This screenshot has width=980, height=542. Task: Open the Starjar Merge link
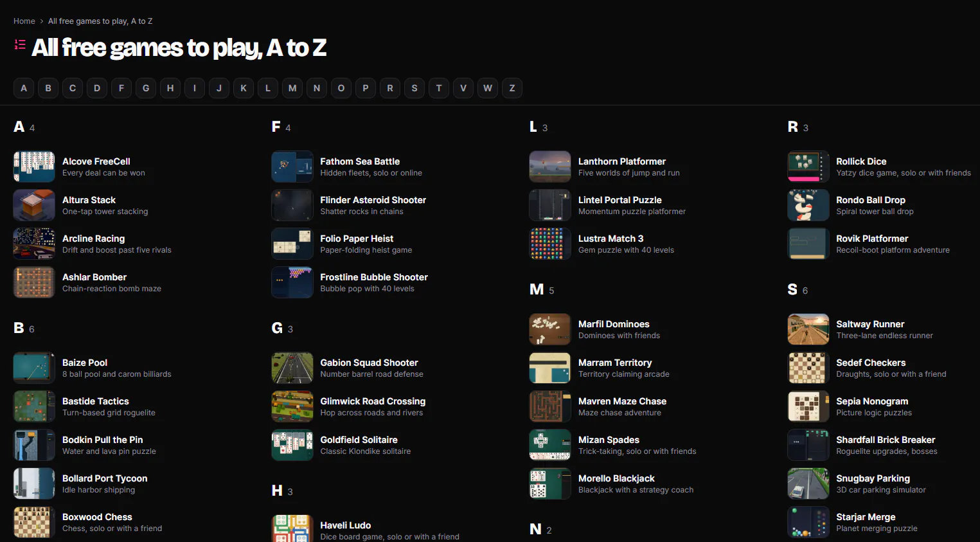coord(866,517)
